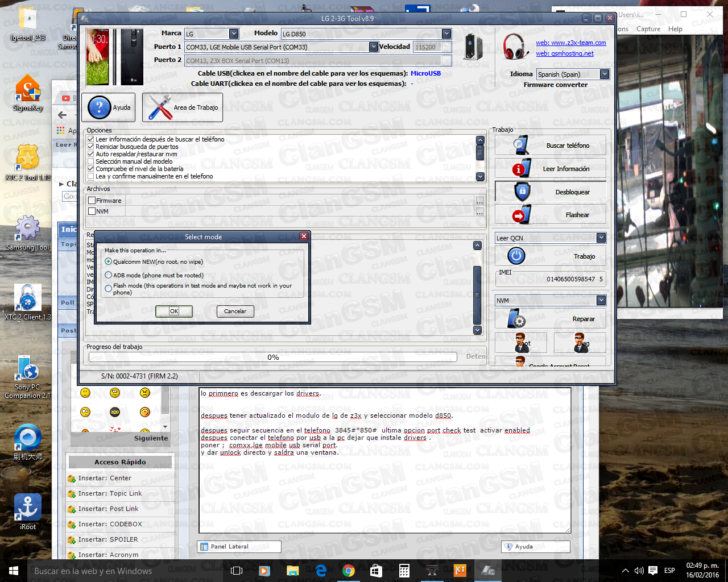Open the SigmaKey desktop shortcut
The height and width of the screenshot is (582, 728).
coord(28,94)
